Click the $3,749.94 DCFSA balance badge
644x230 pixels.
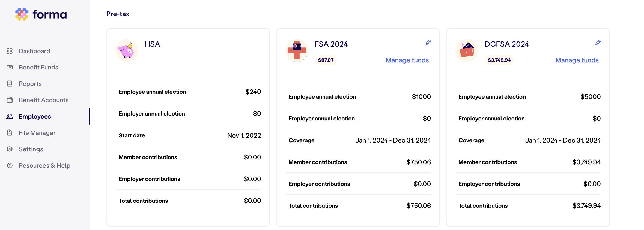(x=499, y=60)
